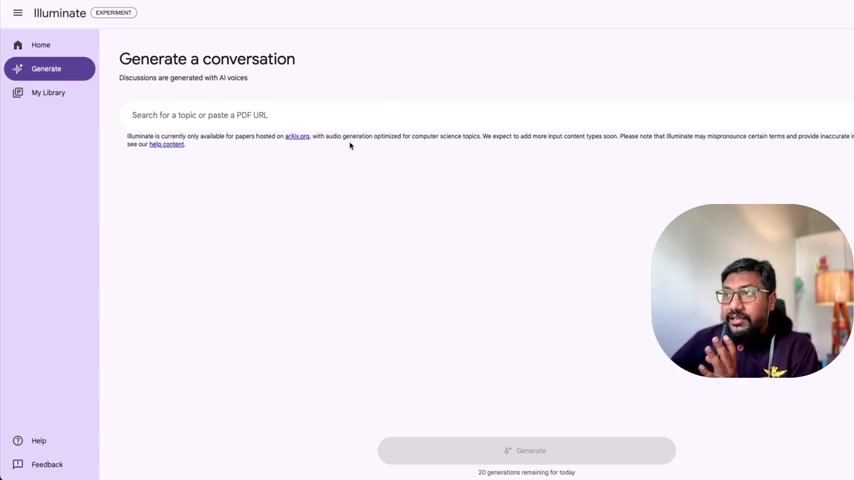Click the Generate a conversation heading
The image size is (854, 480).
pos(207,59)
